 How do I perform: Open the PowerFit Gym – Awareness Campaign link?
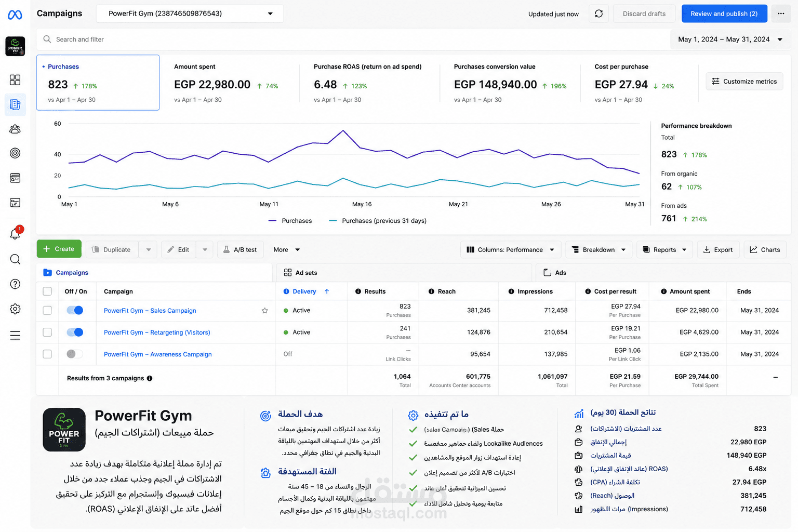point(158,354)
